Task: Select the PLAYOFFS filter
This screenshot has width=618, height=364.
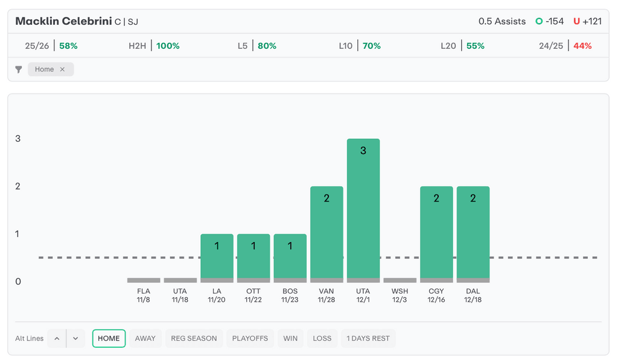Action: [x=250, y=339]
